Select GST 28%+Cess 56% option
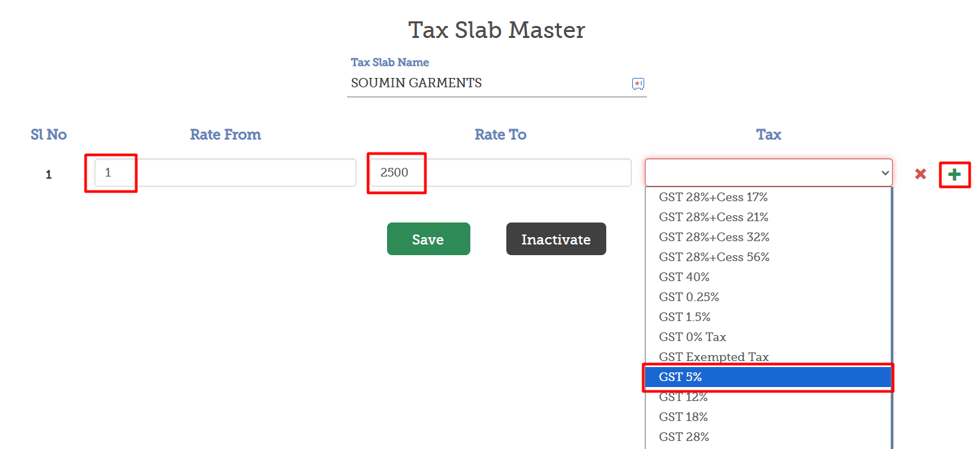Screen dimensions: 980x449 tap(767, 257)
